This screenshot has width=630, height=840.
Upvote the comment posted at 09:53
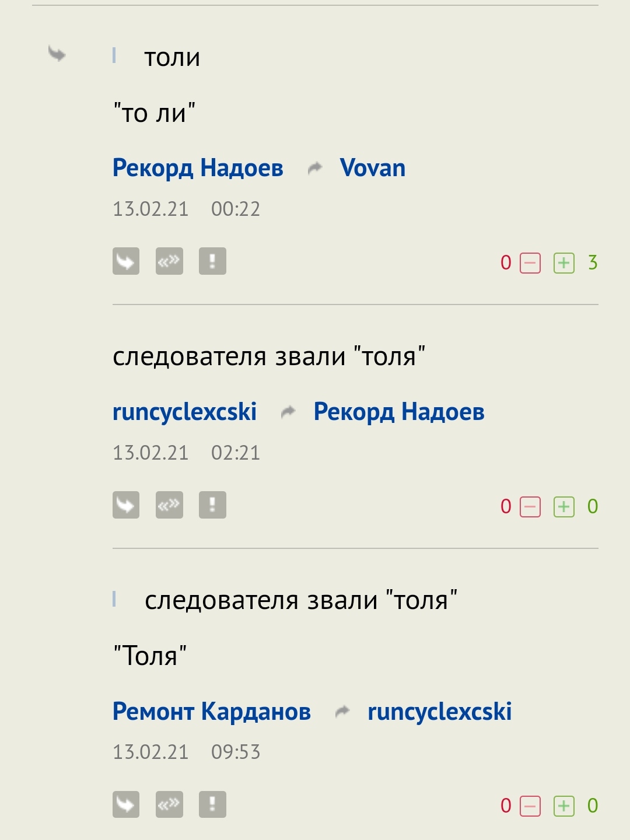[x=564, y=806]
